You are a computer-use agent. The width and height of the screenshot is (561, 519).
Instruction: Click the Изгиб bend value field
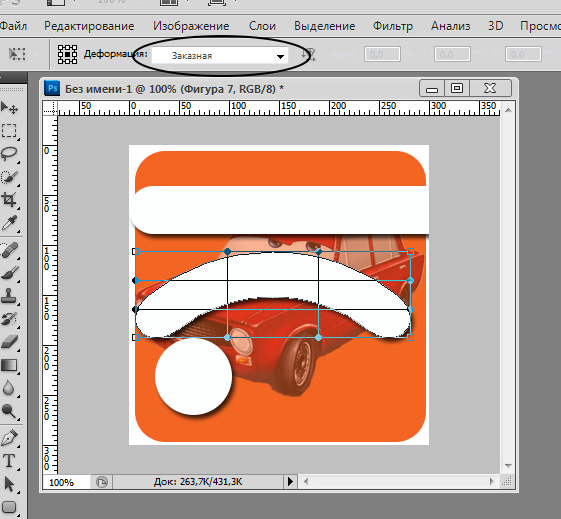pos(382,54)
